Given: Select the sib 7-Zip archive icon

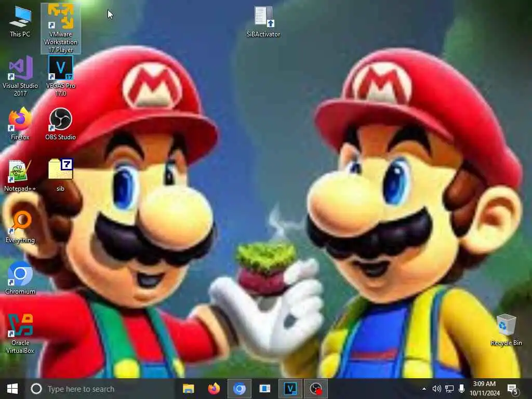Looking at the screenshot, I should [x=60, y=176].
